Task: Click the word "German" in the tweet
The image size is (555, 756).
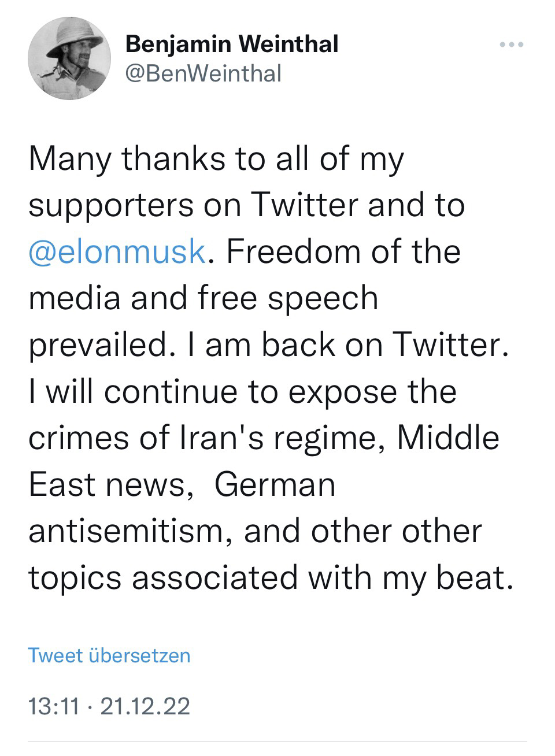Action: [275, 484]
